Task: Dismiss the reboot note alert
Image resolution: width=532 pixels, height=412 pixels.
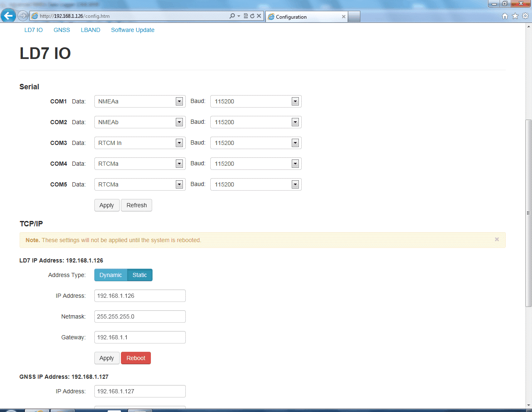Action: (x=497, y=239)
